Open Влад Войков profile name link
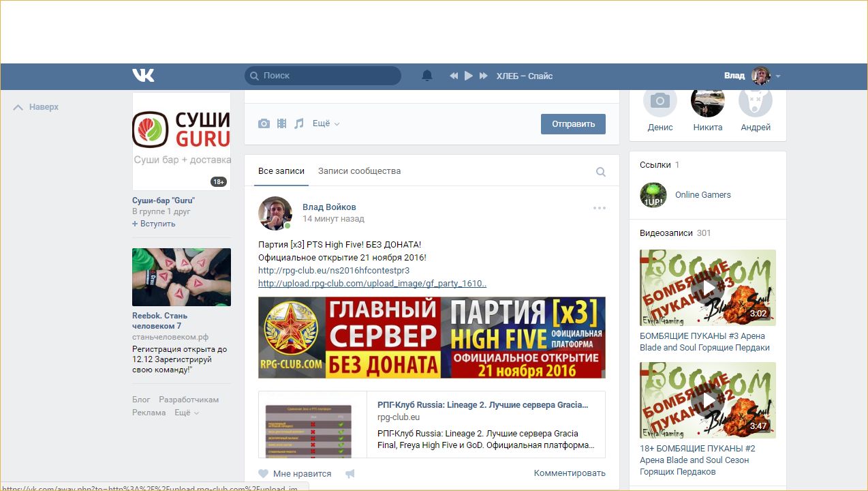868x491 pixels. tap(329, 207)
